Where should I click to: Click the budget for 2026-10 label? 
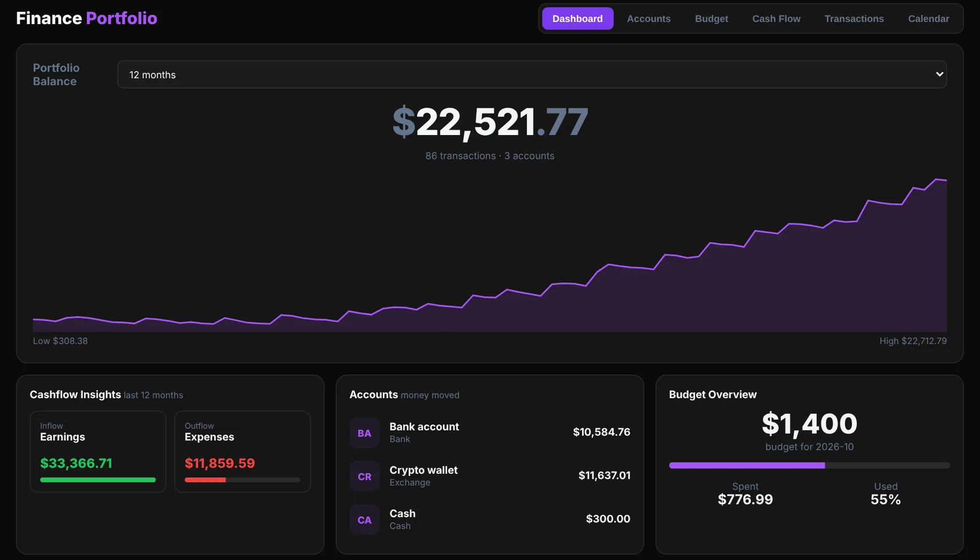click(810, 447)
